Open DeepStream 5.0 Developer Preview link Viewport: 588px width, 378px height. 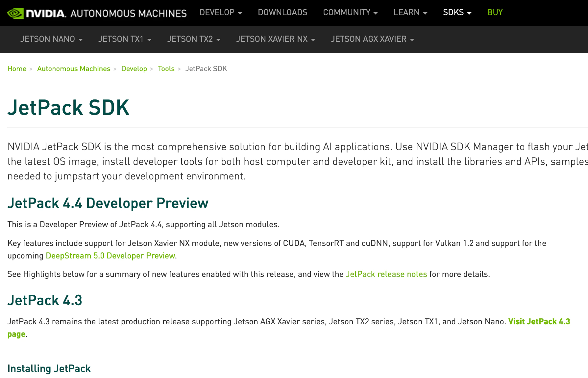pyautogui.click(x=110, y=256)
